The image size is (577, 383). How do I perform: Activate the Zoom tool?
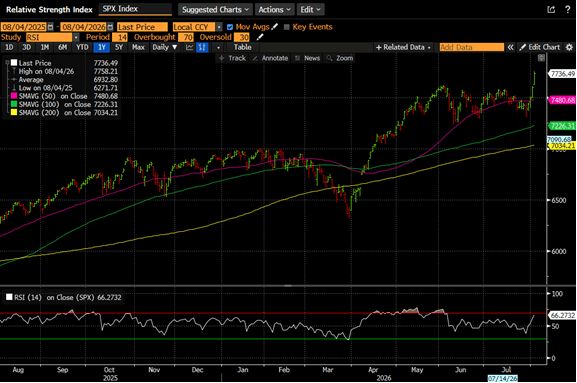pyautogui.click(x=340, y=58)
